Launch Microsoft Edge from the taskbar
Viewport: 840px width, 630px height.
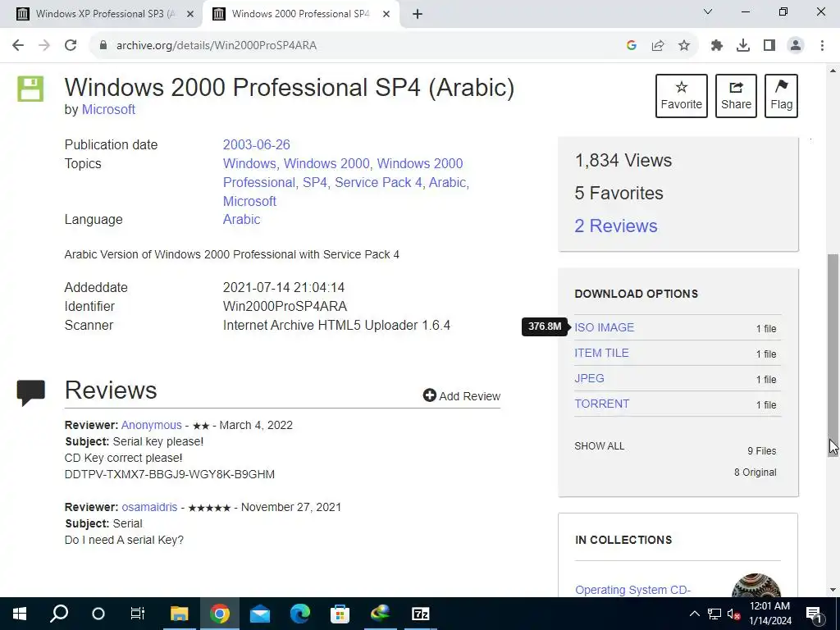300,614
